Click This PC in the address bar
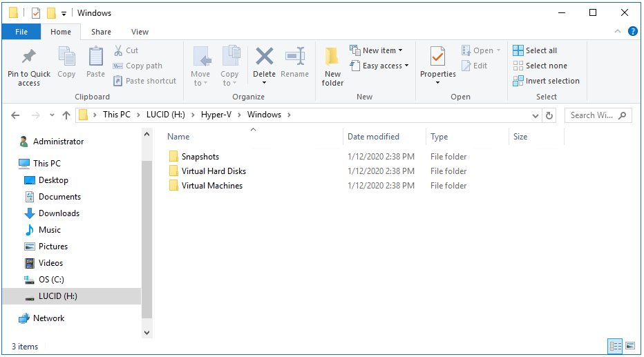Viewport: 644px width, 357px height. point(117,115)
